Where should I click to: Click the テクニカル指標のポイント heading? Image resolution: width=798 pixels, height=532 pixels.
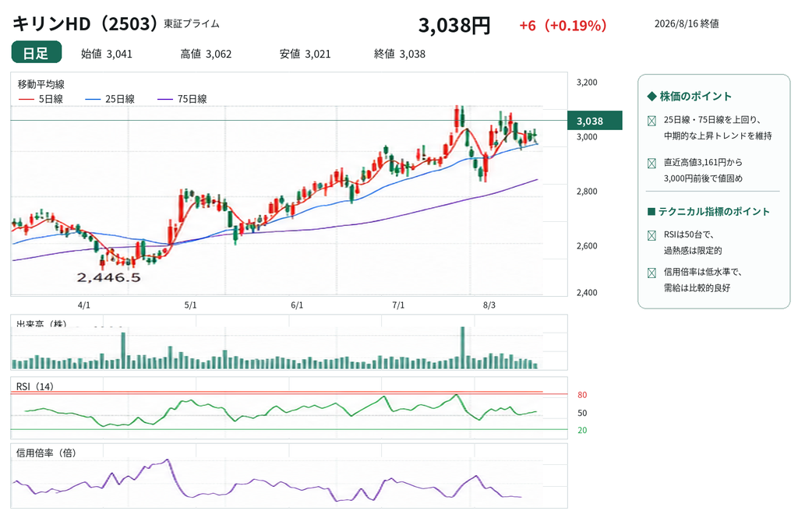click(708, 212)
